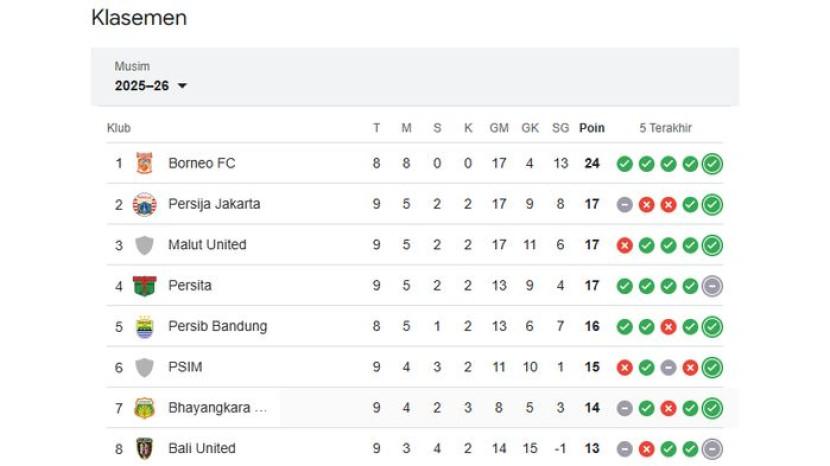
Task: Click the Borneo FC club logo
Action: 145,163
